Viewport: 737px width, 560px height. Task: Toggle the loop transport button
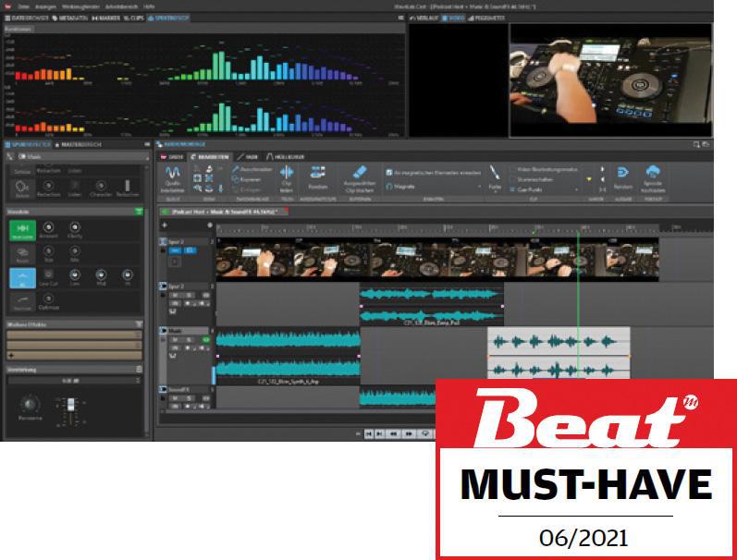425,433
